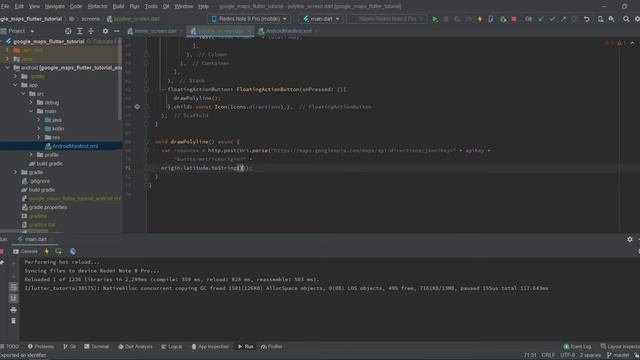Open the Logcat tool window
Image resolution: width=640 pixels, height=360 pixels.
[x=172, y=347]
